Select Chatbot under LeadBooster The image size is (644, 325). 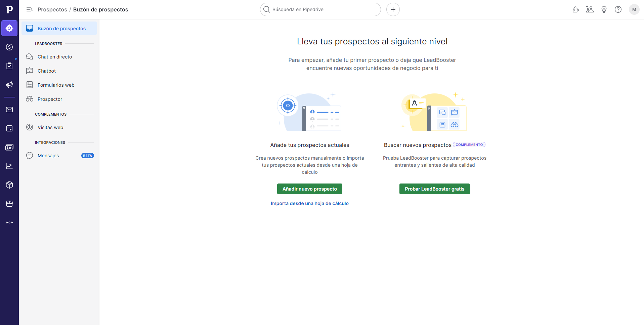pyautogui.click(x=47, y=71)
